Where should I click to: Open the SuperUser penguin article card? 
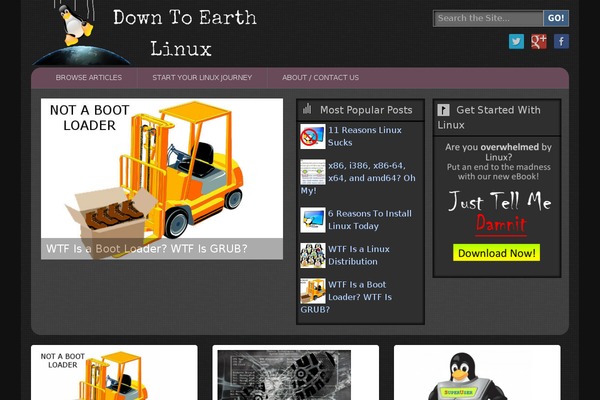pyautogui.click(x=477, y=372)
